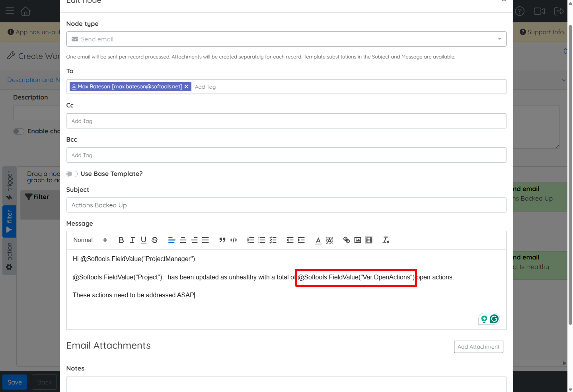The width and height of the screenshot is (573, 392).
Task: Switch to the action side tab
Action: [9, 256]
